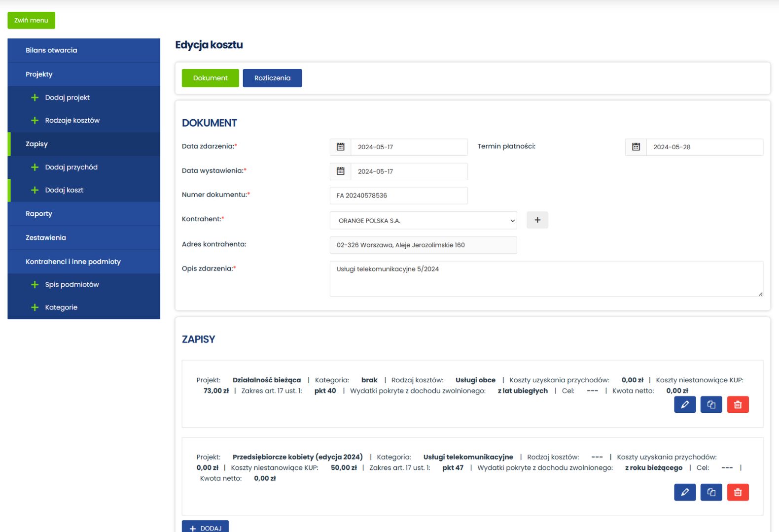Viewport: 779px width, 532px height.
Task: Remove the Przedsiębiorcze kobiety entry with trash icon
Action: pyautogui.click(x=738, y=492)
